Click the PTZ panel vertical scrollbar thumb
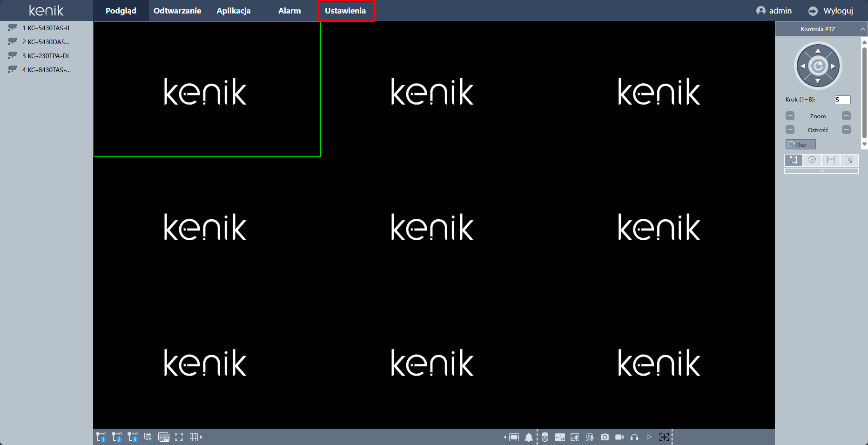Viewport: 868px width, 445px height. click(864, 92)
